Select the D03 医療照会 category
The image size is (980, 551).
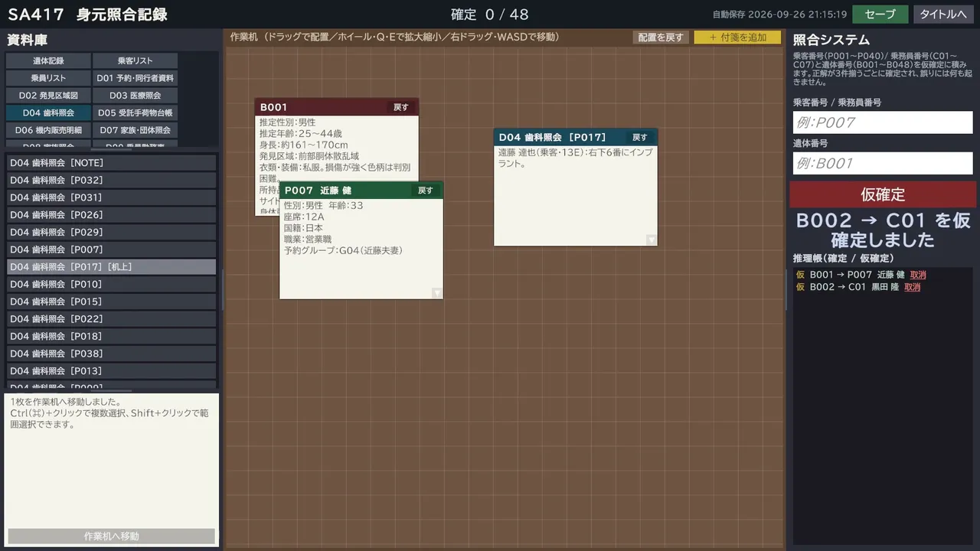point(136,96)
